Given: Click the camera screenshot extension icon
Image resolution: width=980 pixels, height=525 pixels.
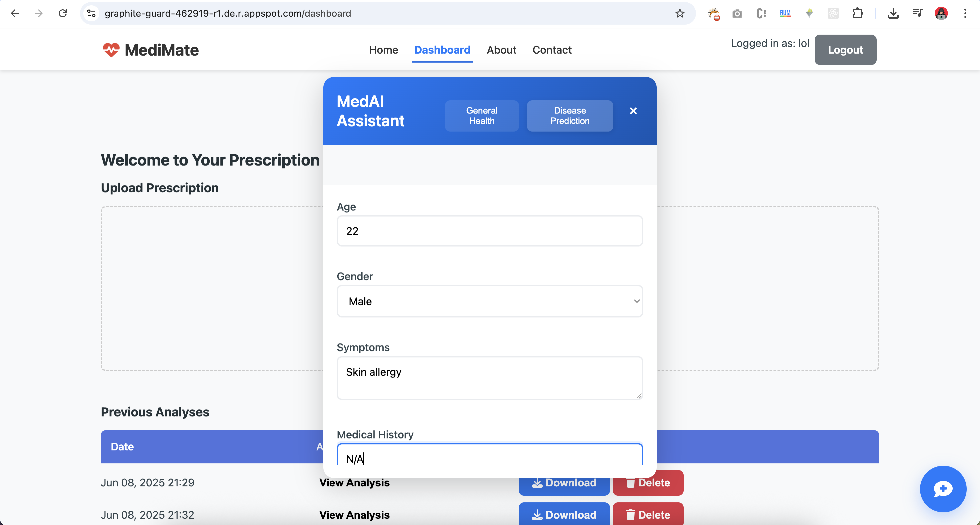Looking at the screenshot, I should click(737, 14).
